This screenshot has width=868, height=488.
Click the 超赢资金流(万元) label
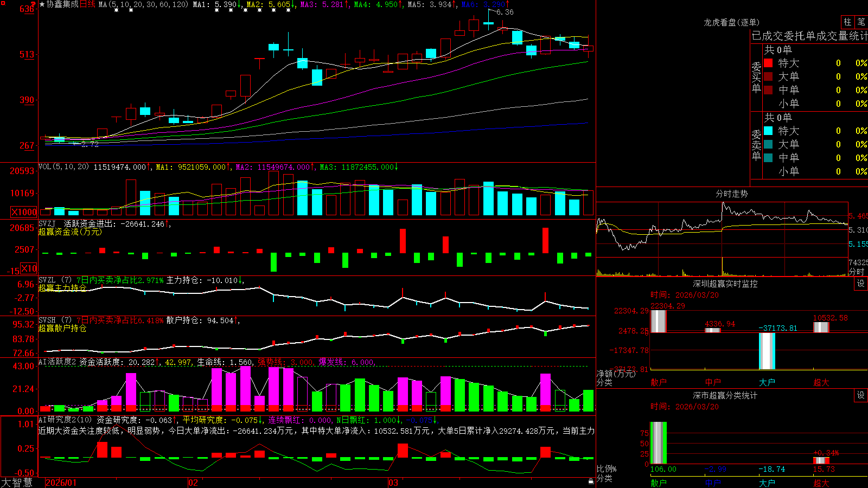tap(70, 232)
